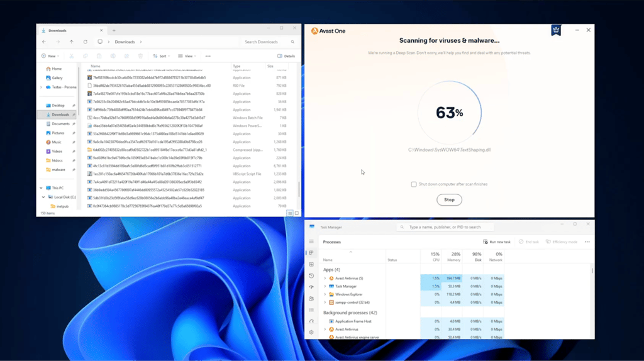
Task: Stop the Avast virus scan
Action: tap(449, 200)
